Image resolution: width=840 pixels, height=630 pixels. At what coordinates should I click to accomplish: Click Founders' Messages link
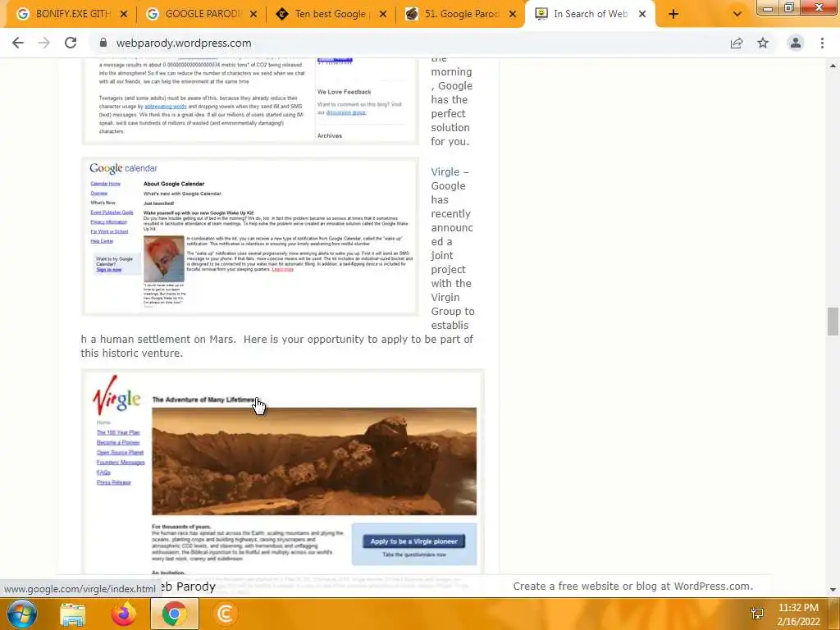[121, 463]
